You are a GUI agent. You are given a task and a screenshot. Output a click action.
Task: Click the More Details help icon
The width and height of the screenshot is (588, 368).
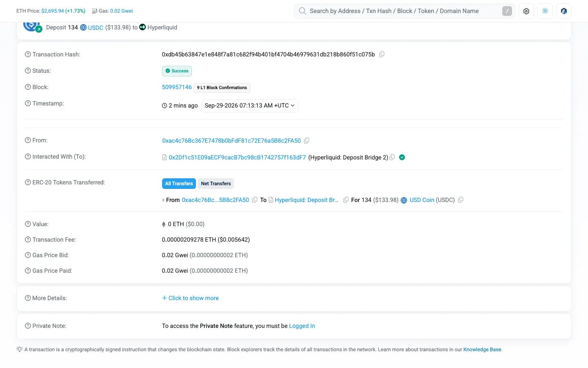point(28,298)
